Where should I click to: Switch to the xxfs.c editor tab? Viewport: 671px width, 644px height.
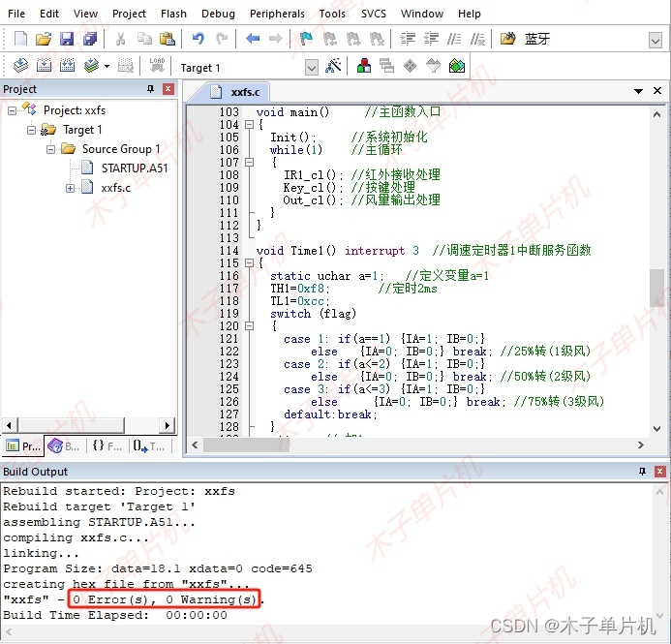click(235, 92)
